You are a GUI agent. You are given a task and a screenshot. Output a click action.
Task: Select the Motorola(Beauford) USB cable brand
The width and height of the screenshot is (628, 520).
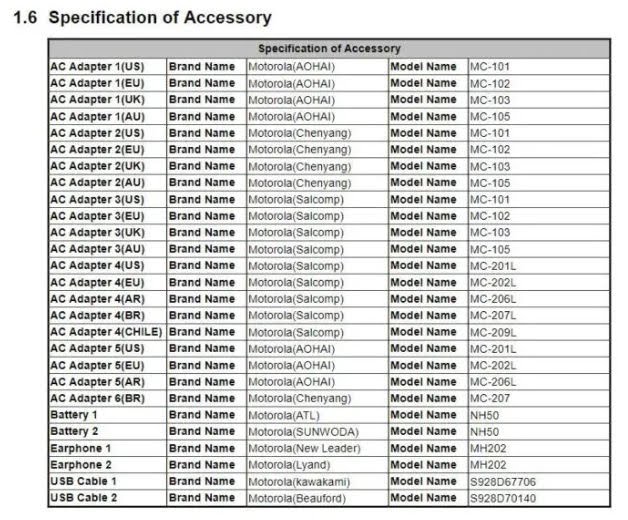coord(297,498)
